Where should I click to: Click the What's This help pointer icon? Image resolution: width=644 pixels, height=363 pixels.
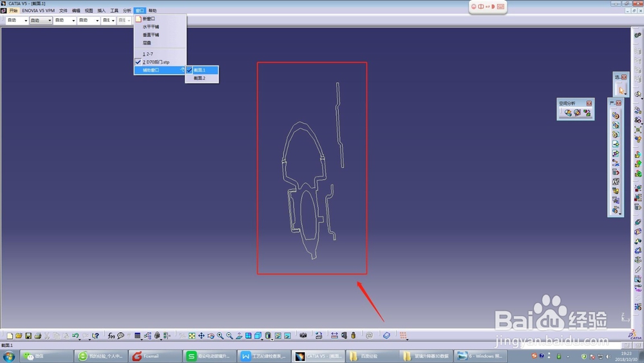(x=95, y=336)
